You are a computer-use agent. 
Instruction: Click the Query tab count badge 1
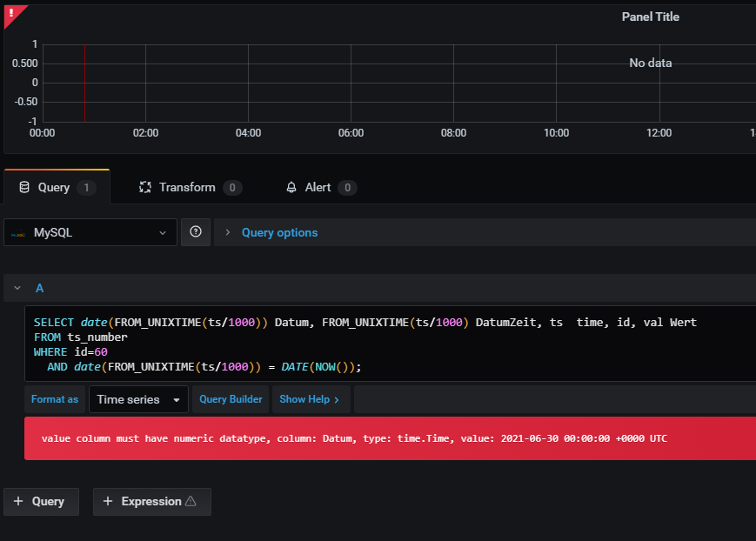tap(86, 188)
